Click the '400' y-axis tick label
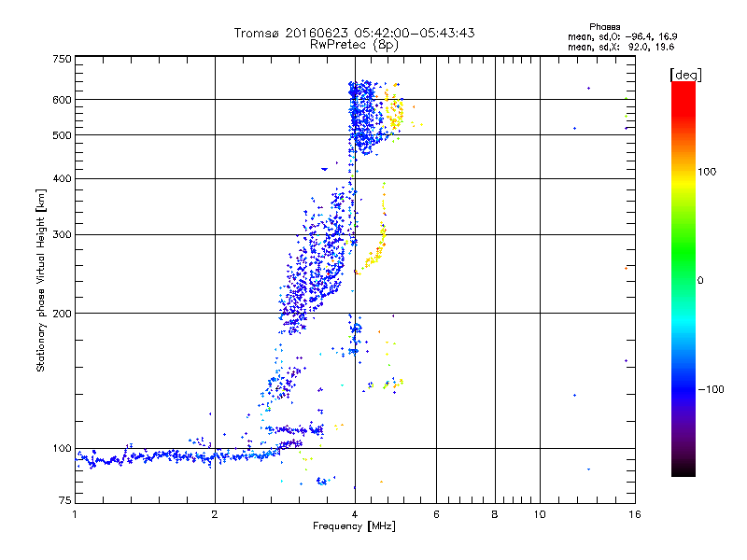The width and height of the screenshot is (747, 560). pos(62,179)
